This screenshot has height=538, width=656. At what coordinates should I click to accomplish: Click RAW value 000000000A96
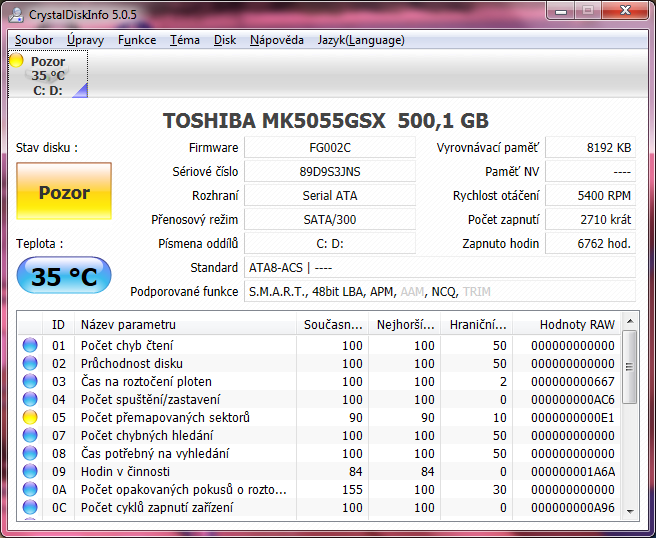573,507
